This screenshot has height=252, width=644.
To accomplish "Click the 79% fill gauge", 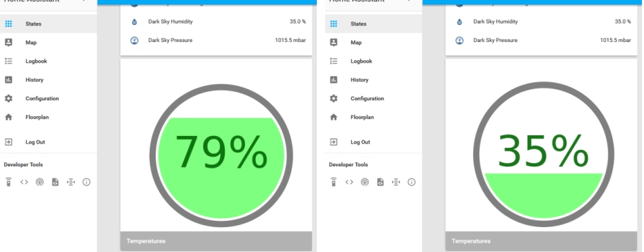I will (221, 156).
